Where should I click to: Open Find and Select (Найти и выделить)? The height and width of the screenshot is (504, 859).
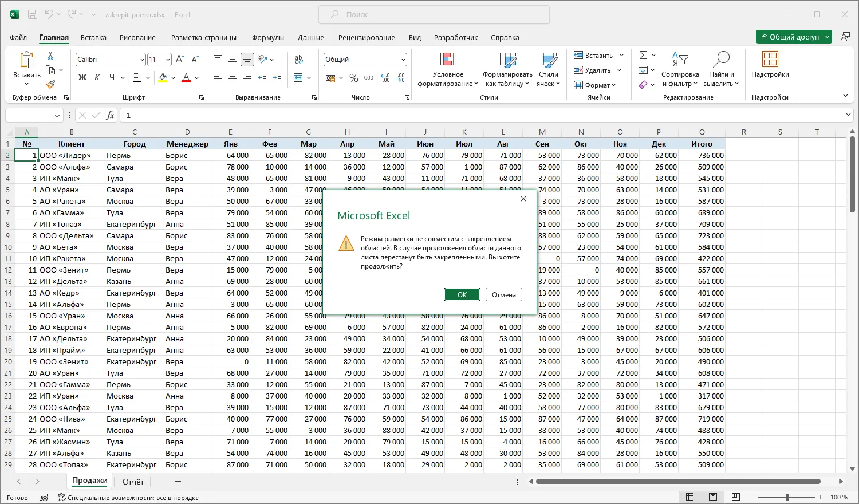click(x=721, y=70)
